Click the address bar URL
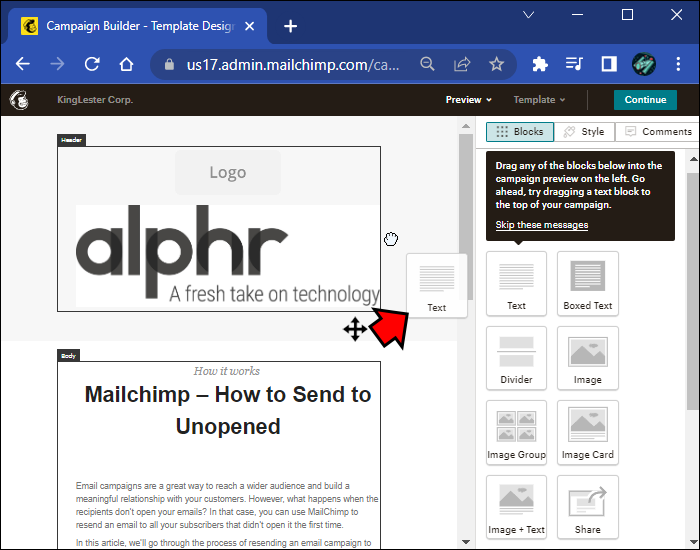The image size is (700, 550). pyautogui.click(x=293, y=65)
